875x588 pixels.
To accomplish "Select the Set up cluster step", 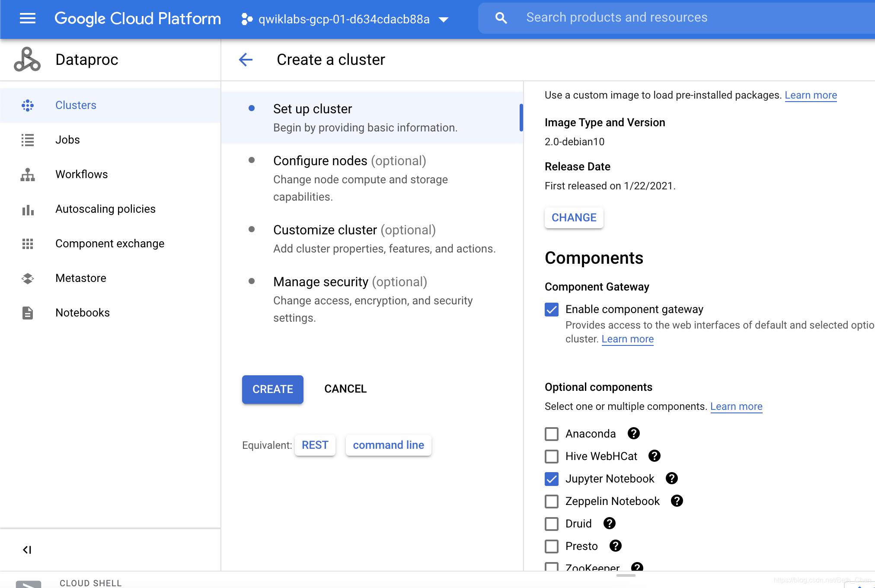I will (x=372, y=118).
